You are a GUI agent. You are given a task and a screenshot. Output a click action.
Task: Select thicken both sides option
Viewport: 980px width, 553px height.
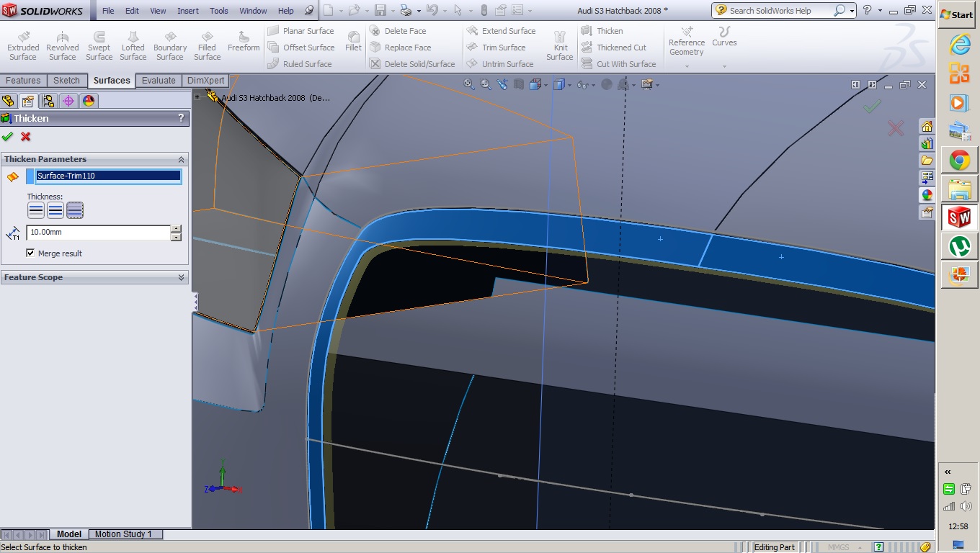point(55,210)
